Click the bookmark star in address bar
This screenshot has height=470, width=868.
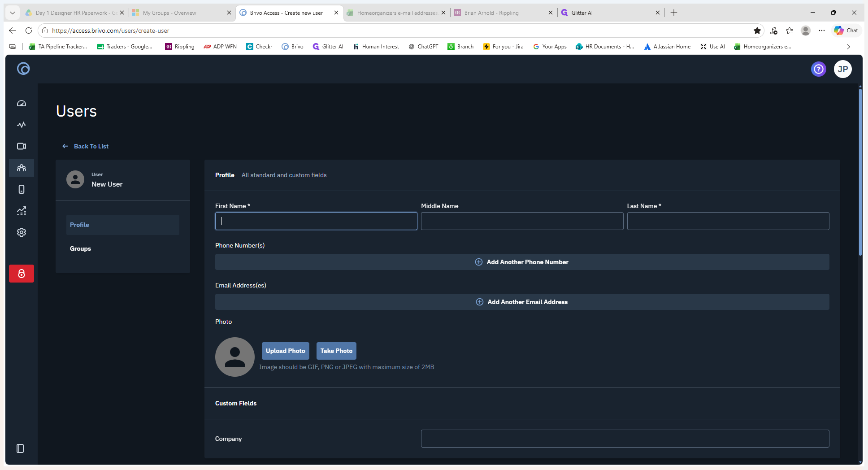pos(757,30)
